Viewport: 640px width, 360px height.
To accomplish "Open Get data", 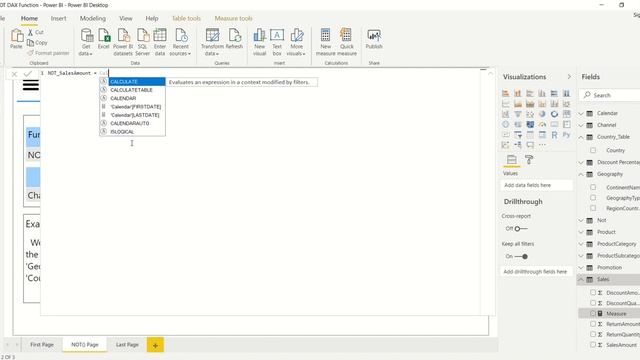I will tap(86, 42).
